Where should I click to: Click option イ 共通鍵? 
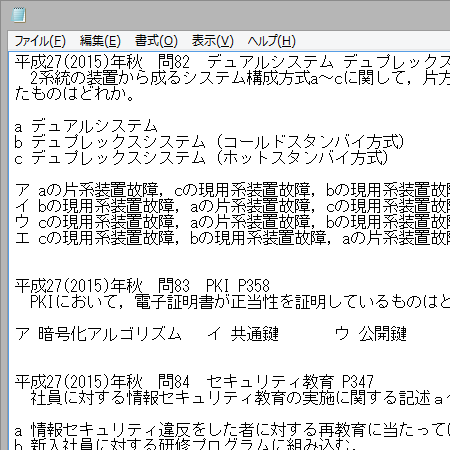243,334
